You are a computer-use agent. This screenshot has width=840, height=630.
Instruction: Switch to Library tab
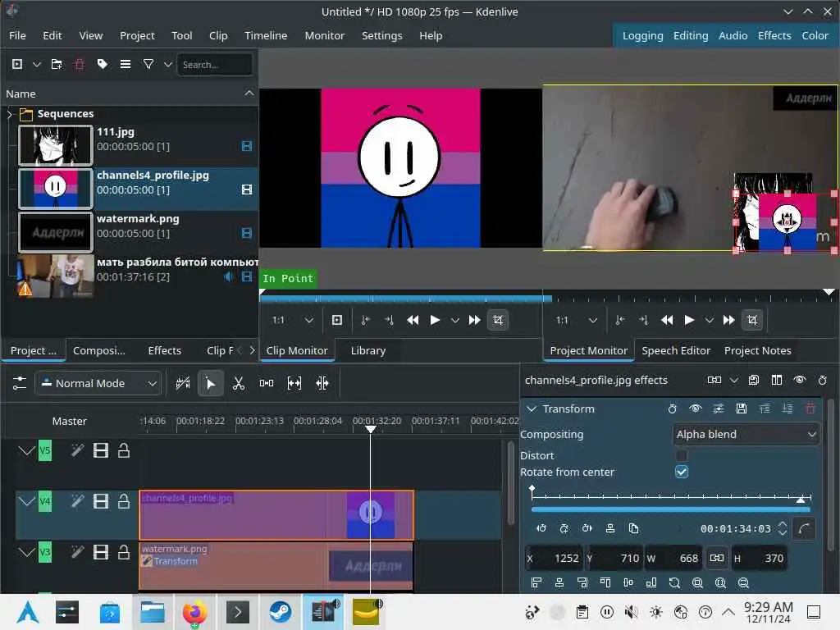point(368,350)
